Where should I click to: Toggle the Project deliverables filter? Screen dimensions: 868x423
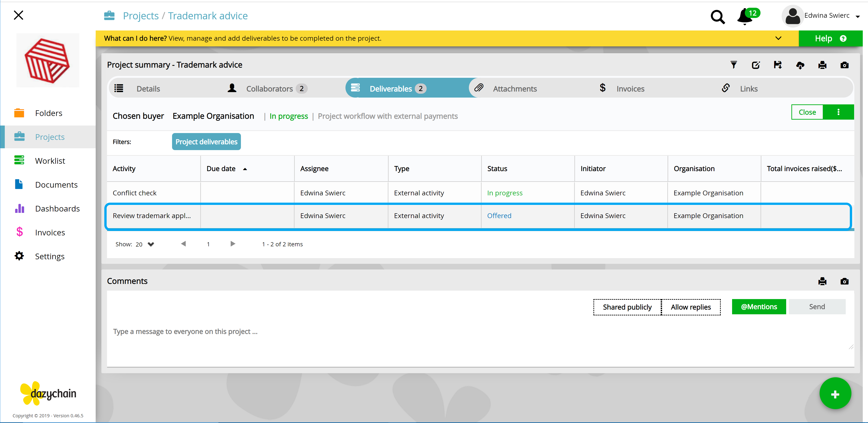[x=206, y=141]
